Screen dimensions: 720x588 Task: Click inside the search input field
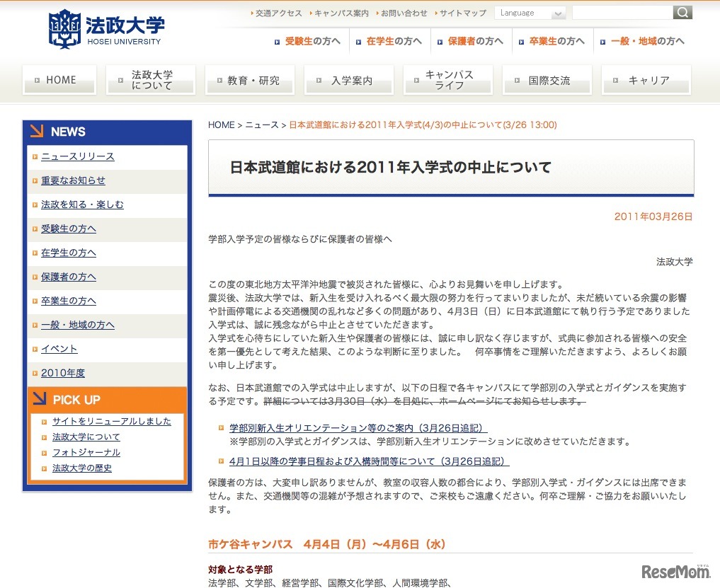click(622, 13)
